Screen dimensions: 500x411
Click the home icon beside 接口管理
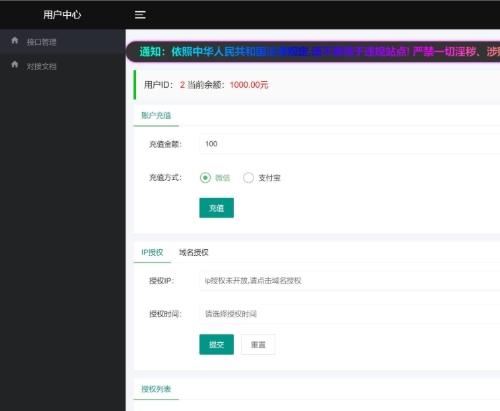click(x=15, y=41)
